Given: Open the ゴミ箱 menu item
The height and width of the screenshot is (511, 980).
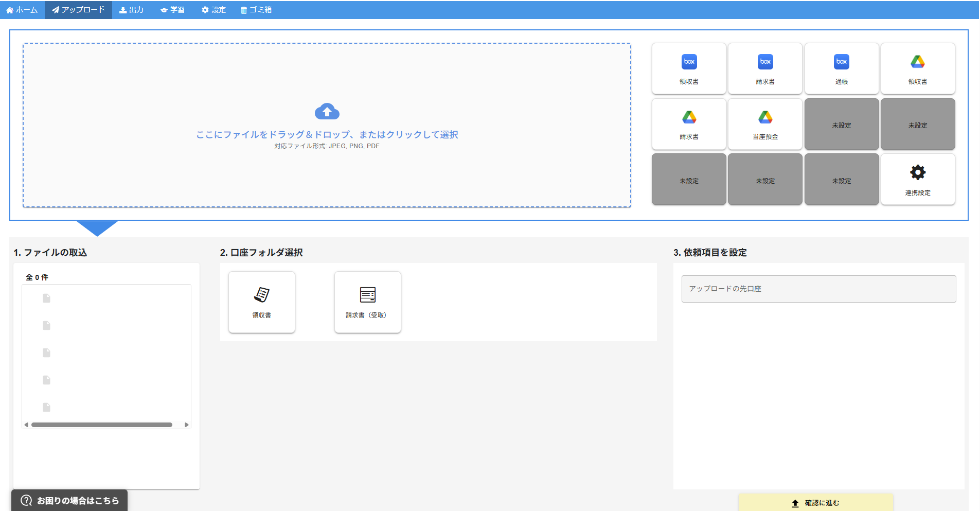Looking at the screenshot, I should [x=256, y=10].
